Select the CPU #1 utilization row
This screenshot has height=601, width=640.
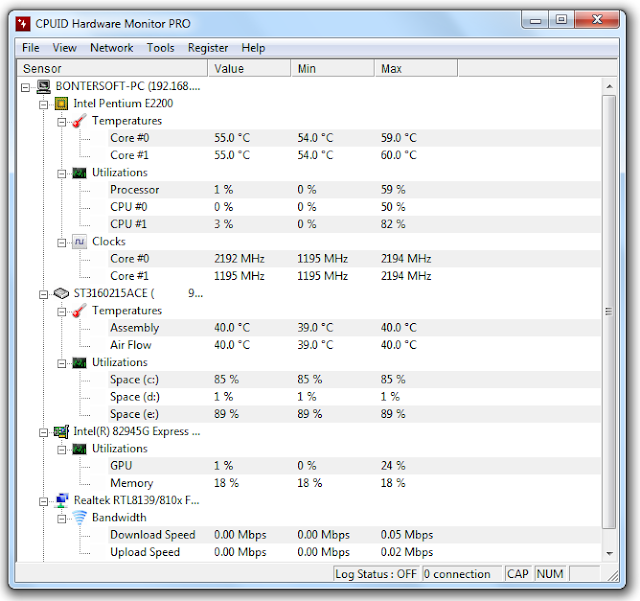point(354,224)
